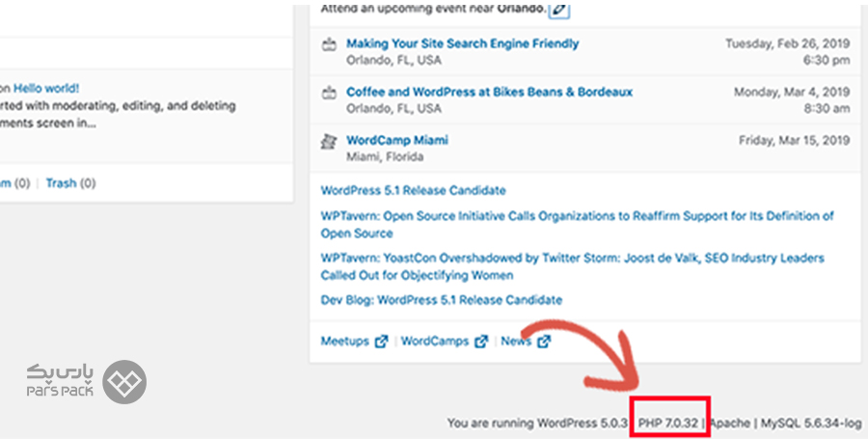The height and width of the screenshot is (439, 868).
Task: Select the date Tuesday, Feb 26, 2019
Action: point(787,43)
